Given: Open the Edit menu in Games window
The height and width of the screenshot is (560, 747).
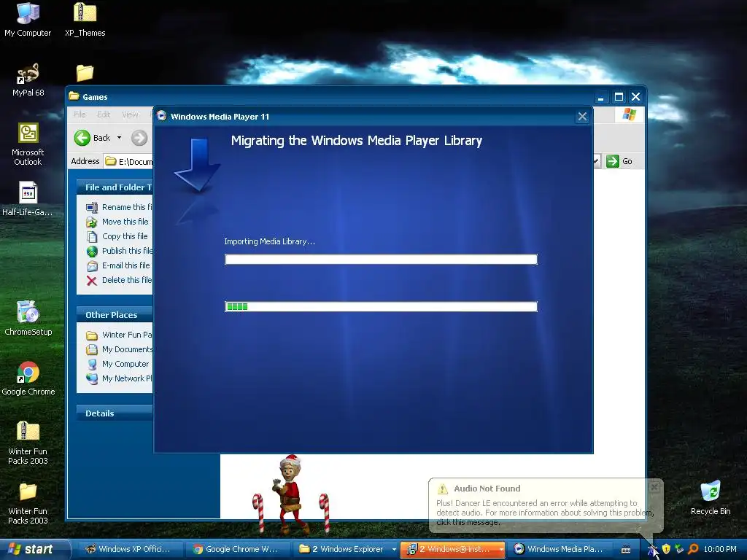Looking at the screenshot, I should [x=104, y=114].
